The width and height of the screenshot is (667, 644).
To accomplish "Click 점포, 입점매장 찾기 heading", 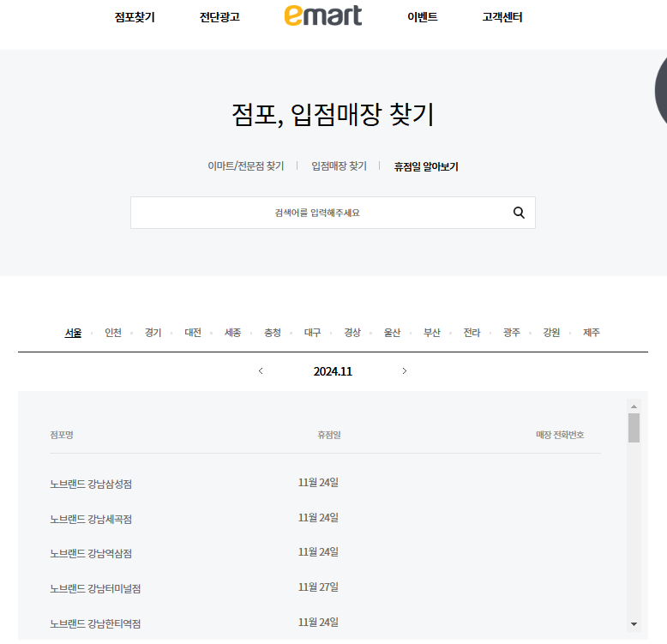I will (333, 115).
